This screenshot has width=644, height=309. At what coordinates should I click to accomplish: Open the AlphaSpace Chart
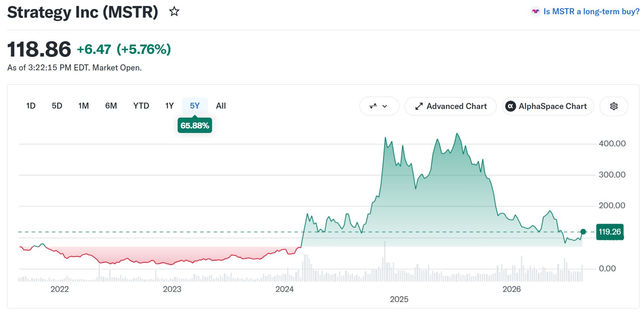pyautogui.click(x=548, y=106)
